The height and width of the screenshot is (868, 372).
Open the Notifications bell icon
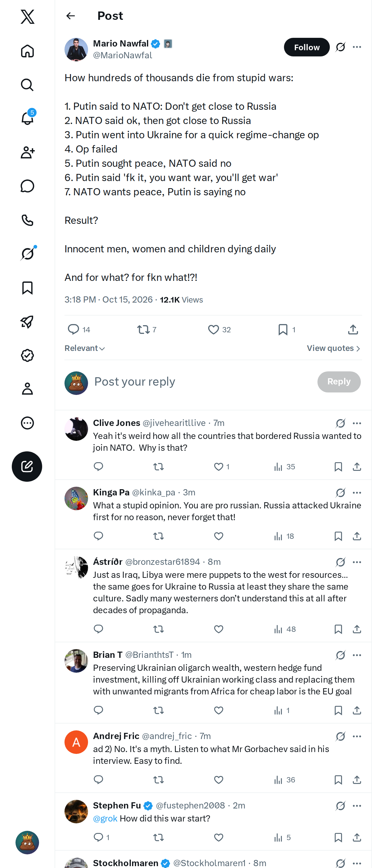pyautogui.click(x=27, y=118)
